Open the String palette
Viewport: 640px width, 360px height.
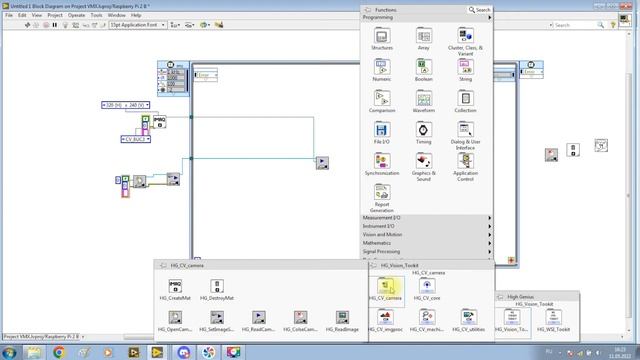click(x=465, y=67)
